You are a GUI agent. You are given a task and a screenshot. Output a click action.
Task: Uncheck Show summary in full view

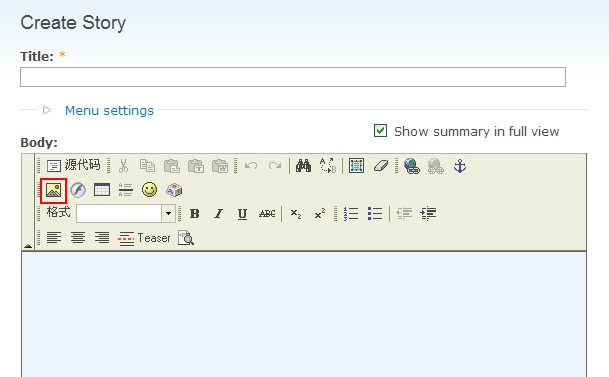pyautogui.click(x=380, y=131)
